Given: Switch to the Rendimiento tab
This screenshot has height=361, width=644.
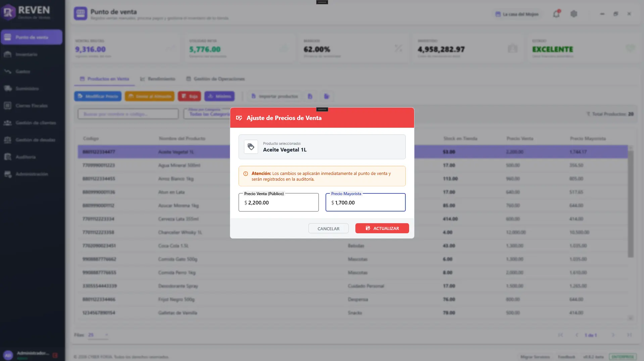Looking at the screenshot, I should click(x=158, y=79).
